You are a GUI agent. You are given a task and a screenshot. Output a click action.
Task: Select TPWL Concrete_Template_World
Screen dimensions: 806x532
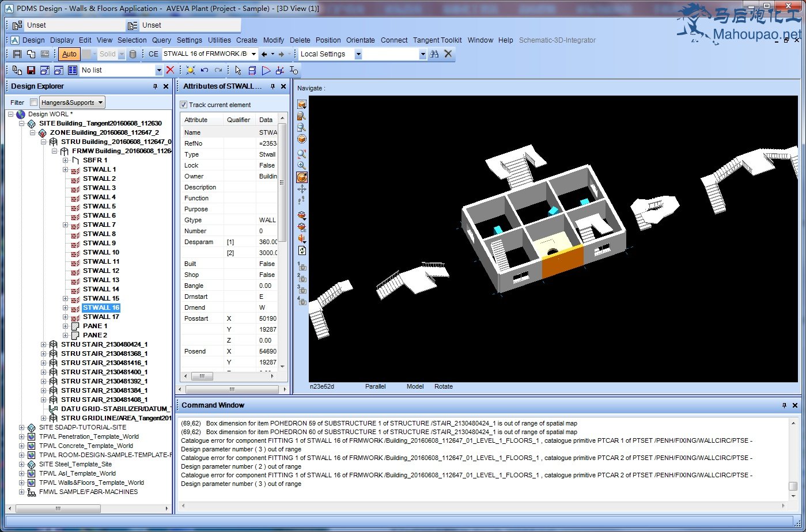point(86,446)
